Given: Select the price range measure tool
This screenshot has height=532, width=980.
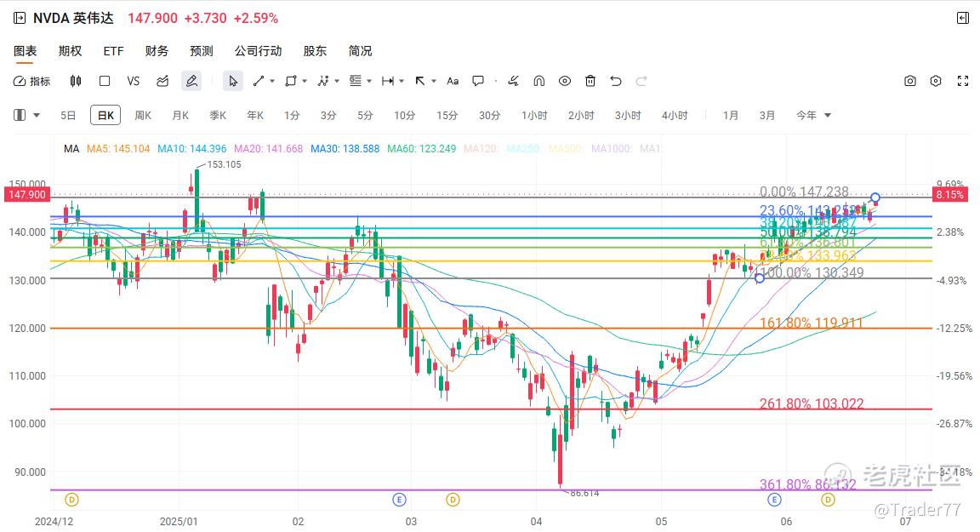Looking at the screenshot, I should click(x=388, y=81).
